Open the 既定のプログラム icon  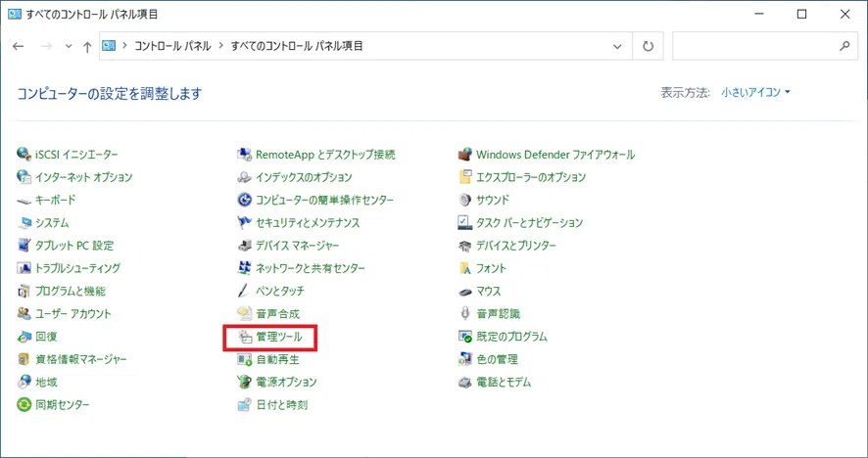click(x=465, y=337)
